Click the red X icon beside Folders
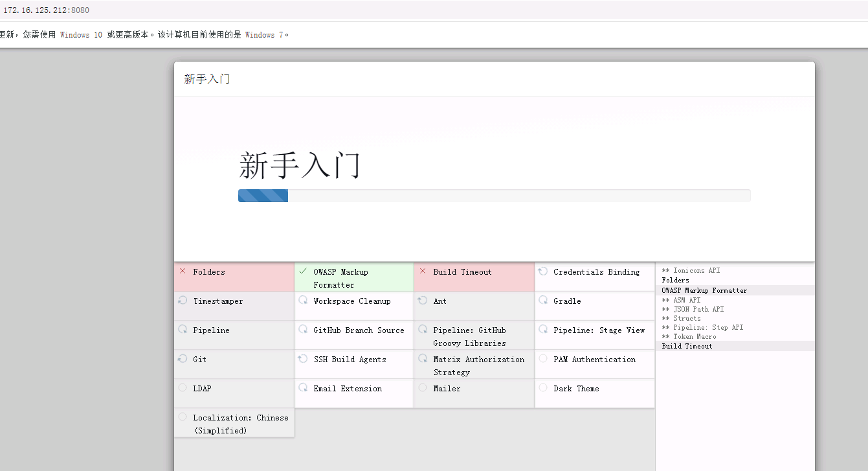The width and height of the screenshot is (868, 471). [183, 271]
